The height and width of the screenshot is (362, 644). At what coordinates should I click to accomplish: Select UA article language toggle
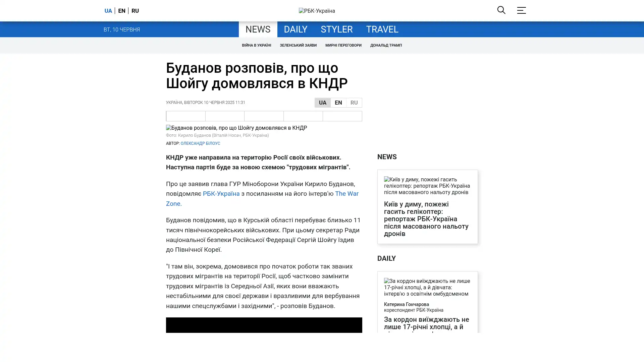coord(322,103)
